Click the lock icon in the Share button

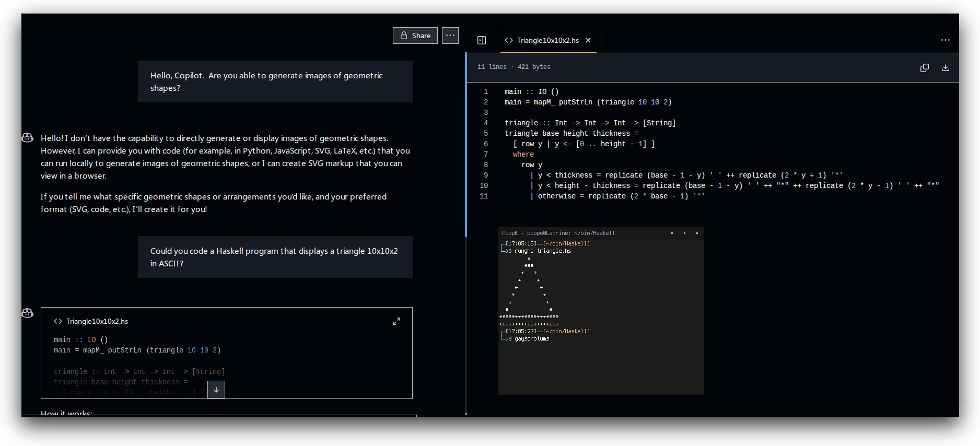point(404,36)
